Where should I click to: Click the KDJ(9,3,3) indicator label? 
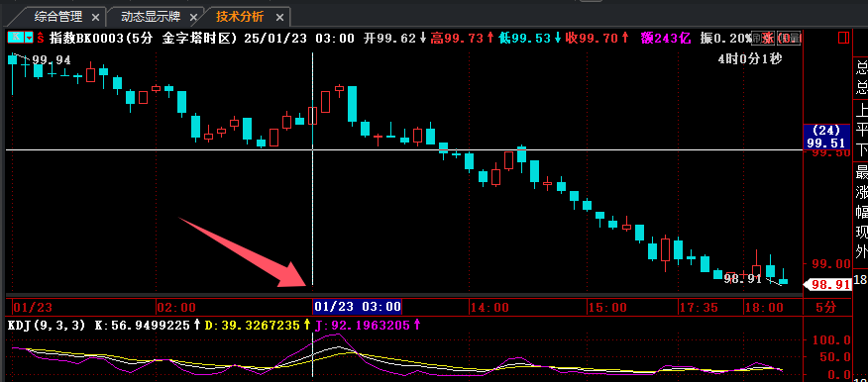point(47,326)
